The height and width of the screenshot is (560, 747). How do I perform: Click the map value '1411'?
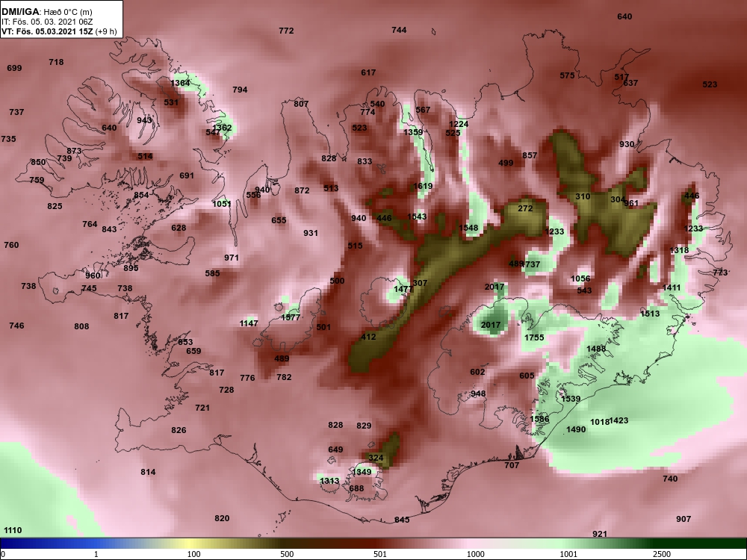(x=672, y=288)
